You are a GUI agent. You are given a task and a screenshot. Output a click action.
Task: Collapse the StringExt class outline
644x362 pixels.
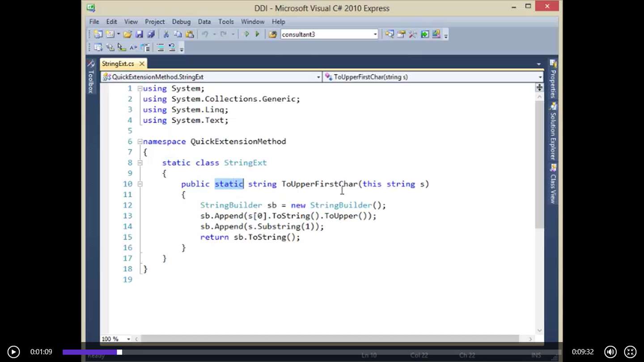[140, 163]
